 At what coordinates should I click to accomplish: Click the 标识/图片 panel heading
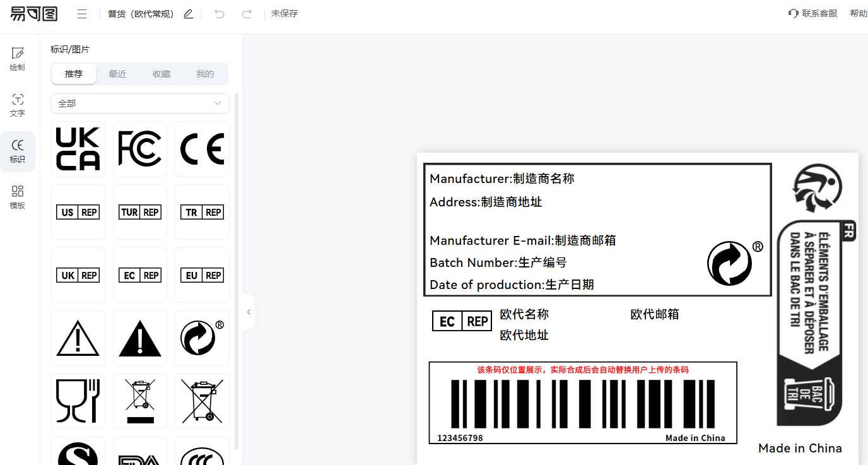tap(70, 49)
